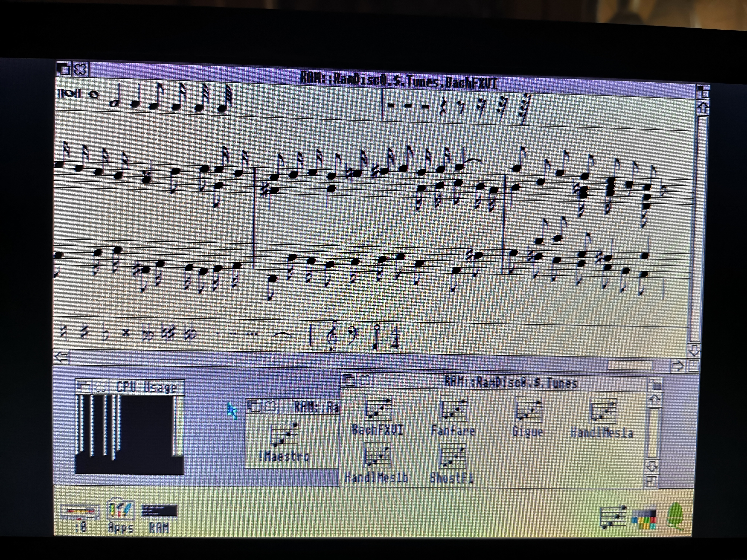Click the Tunes window scroll up arrow

(x=654, y=401)
